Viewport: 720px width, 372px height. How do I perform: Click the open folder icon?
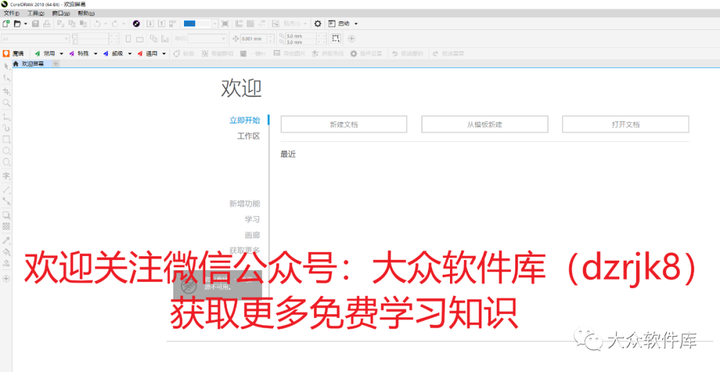click(17, 23)
